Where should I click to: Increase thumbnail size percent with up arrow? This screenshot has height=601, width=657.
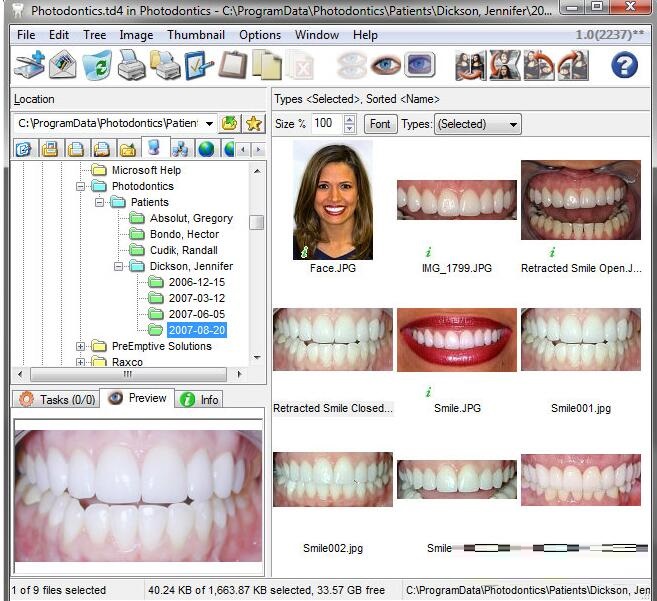[349, 119]
